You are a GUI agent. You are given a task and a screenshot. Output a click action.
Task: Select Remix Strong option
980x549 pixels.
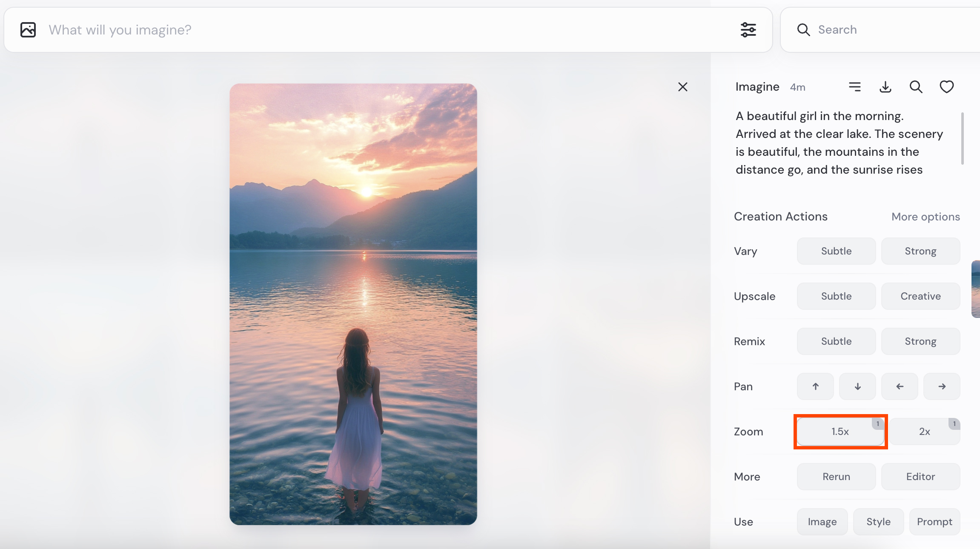click(920, 341)
